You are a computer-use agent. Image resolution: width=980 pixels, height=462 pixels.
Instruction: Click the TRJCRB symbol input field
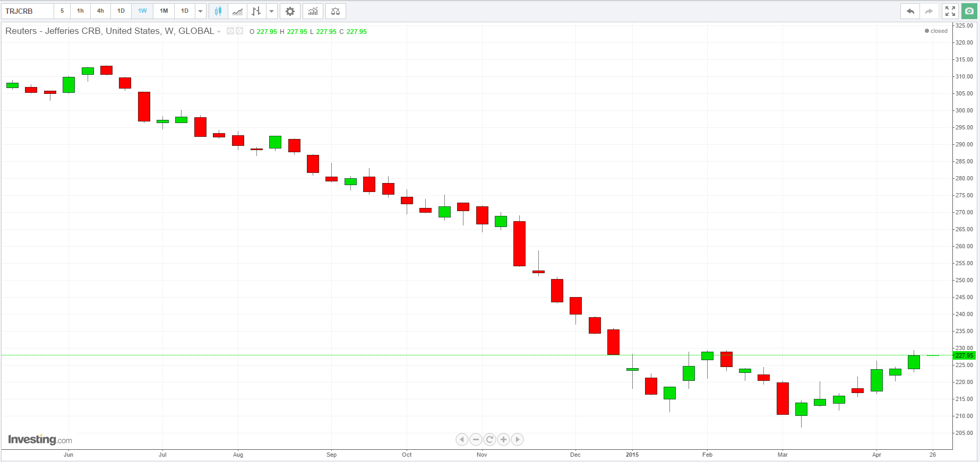pos(28,11)
